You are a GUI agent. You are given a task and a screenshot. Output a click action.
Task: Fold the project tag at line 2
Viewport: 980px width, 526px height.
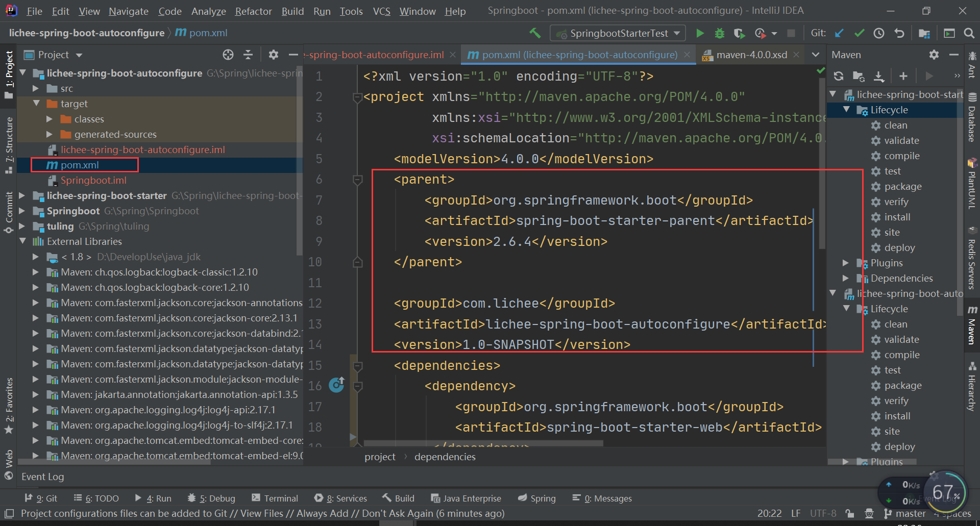point(358,97)
